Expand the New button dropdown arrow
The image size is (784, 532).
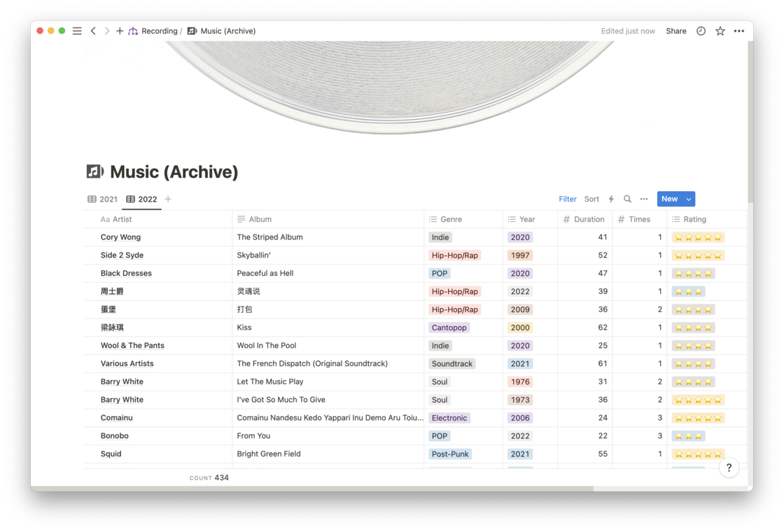pyautogui.click(x=689, y=199)
